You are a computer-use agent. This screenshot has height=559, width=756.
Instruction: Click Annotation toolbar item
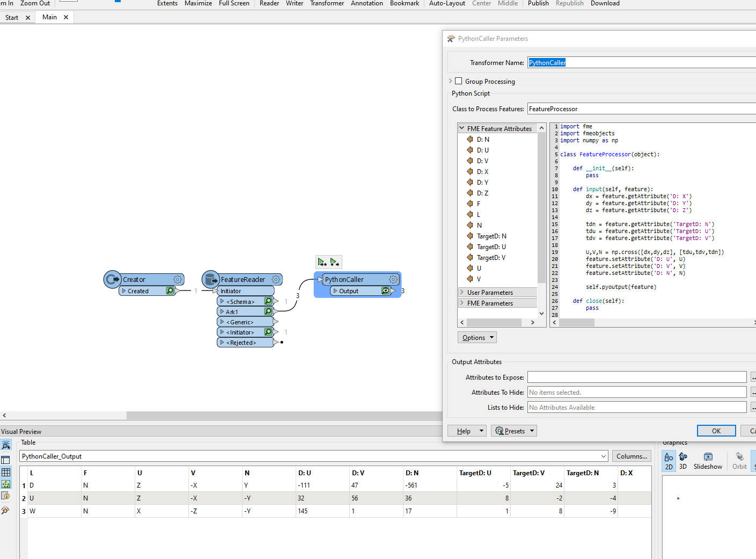click(367, 3)
